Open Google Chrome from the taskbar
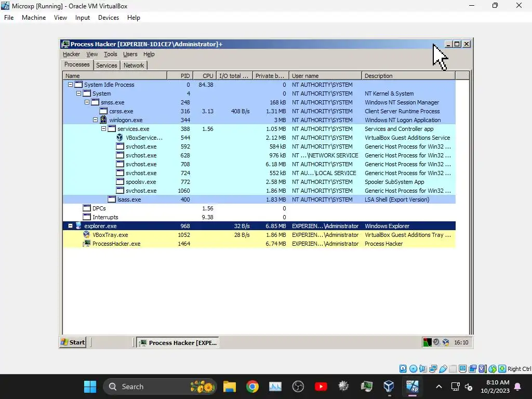The width and height of the screenshot is (532, 399). tap(252, 386)
